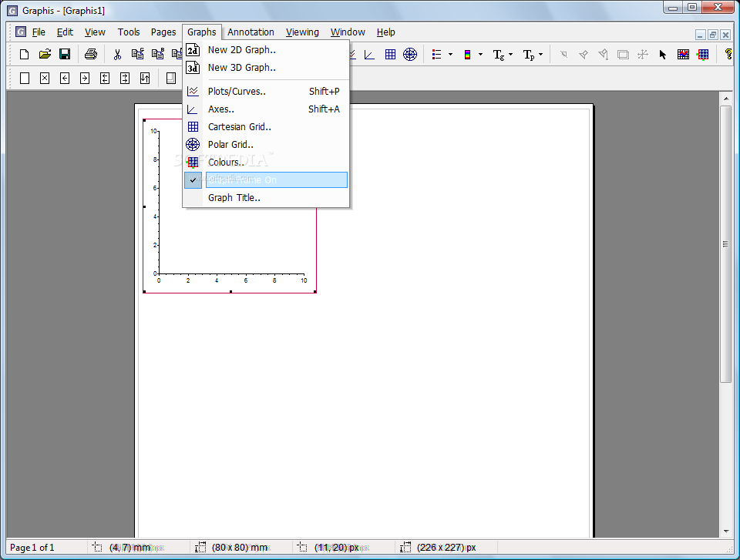The width and height of the screenshot is (740, 560).
Task: Select Axes entry in Graphs menu
Action: pyautogui.click(x=266, y=109)
